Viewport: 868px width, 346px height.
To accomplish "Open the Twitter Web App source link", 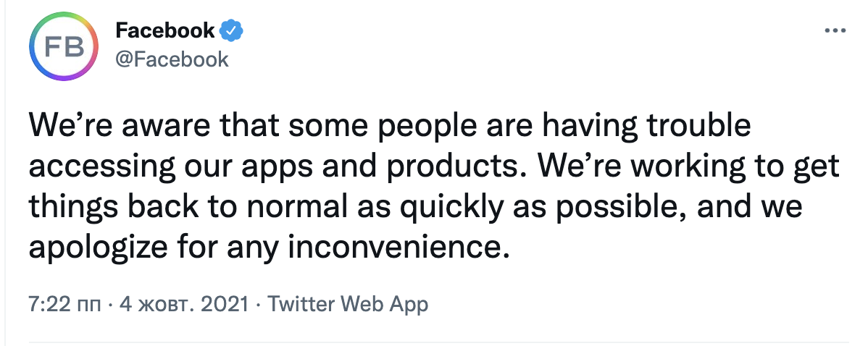I will (x=348, y=304).
